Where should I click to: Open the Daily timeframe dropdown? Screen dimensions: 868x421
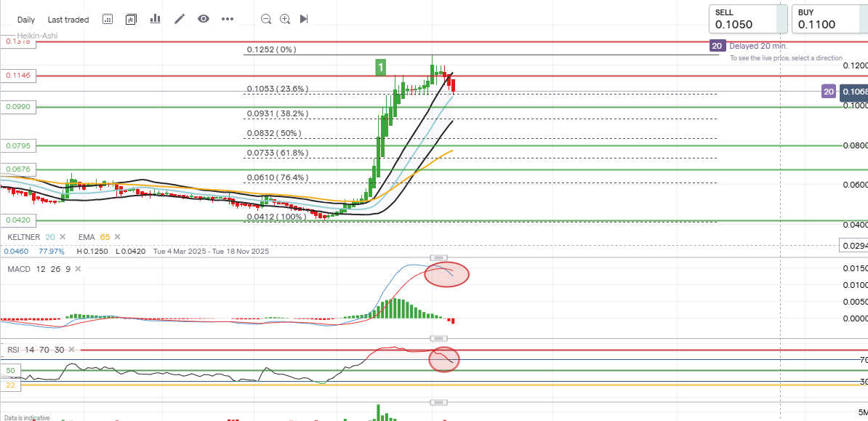(x=26, y=20)
